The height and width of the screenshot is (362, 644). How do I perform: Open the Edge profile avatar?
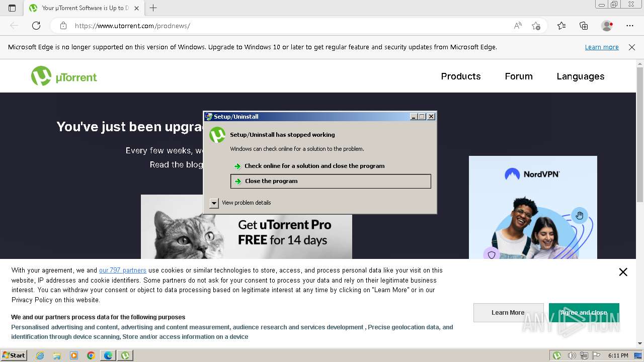pyautogui.click(x=607, y=26)
